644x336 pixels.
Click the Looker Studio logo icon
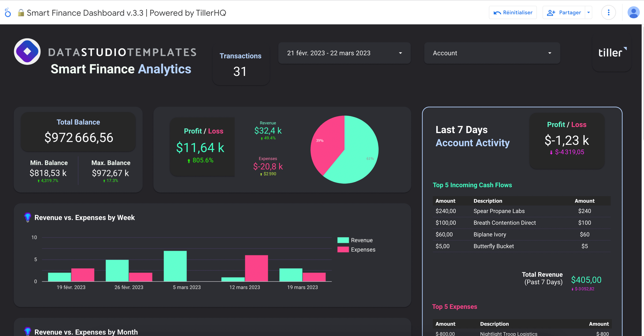click(8, 12)
